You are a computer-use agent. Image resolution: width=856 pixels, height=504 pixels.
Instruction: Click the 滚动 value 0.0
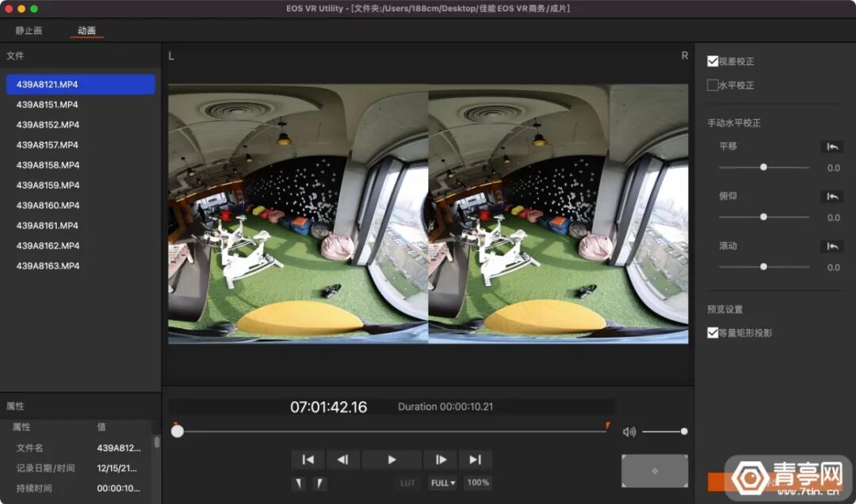click(833, 268)
